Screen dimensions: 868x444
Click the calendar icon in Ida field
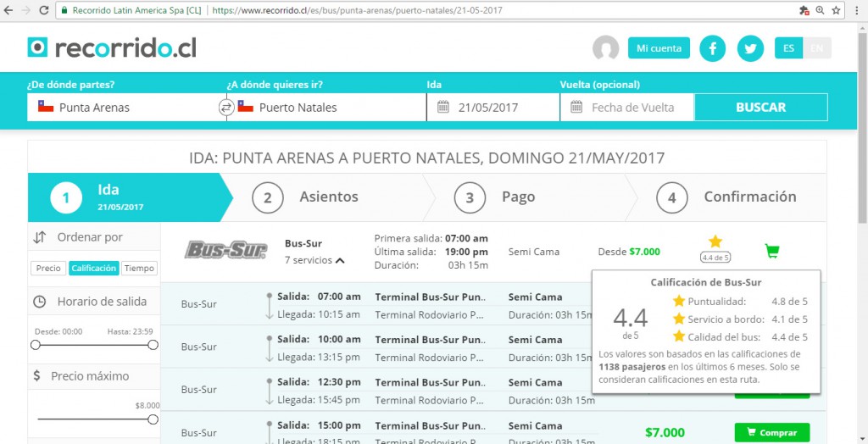click(x=442, y=107)
